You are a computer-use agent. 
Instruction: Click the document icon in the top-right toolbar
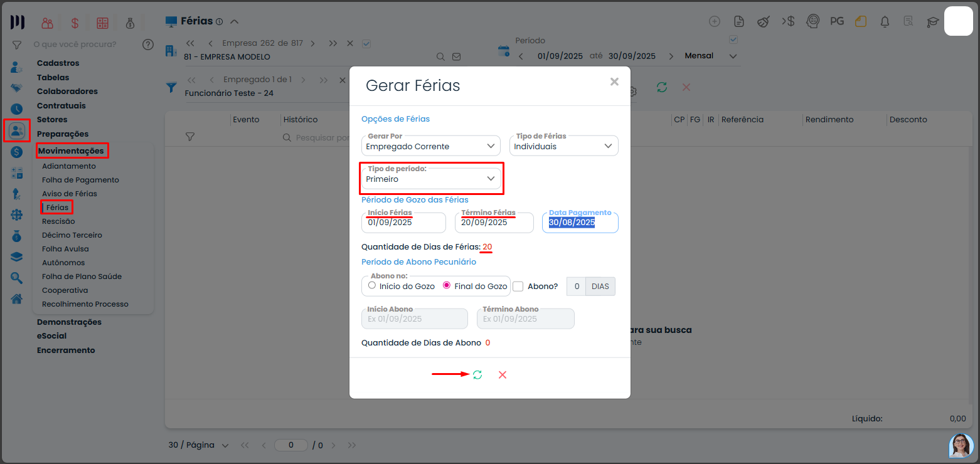point(739,22)
